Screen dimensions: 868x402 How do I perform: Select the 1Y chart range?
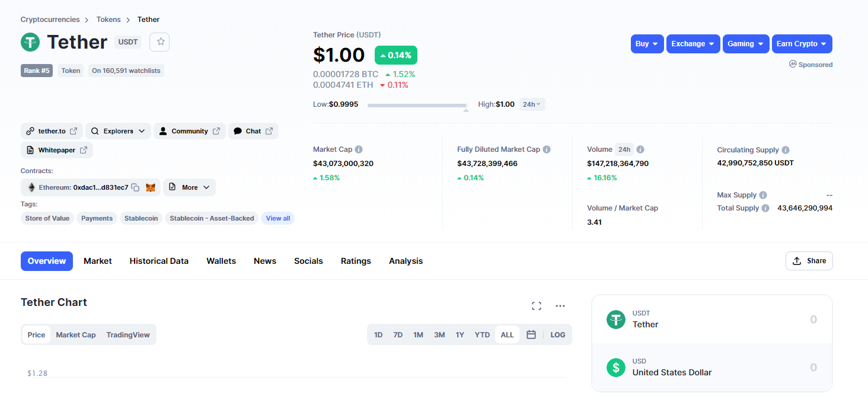click(x=460, y=334)
